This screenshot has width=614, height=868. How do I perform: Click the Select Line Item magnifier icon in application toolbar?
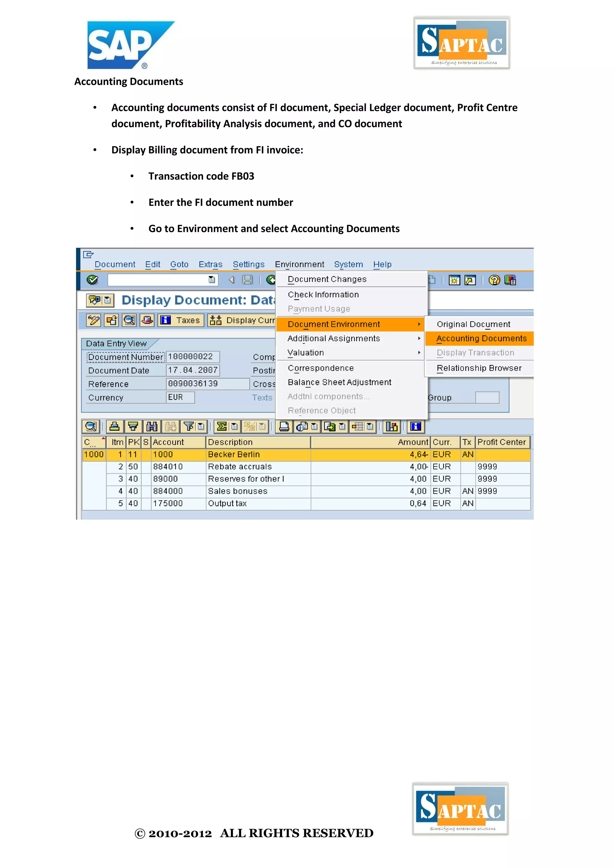coord(129,320)
